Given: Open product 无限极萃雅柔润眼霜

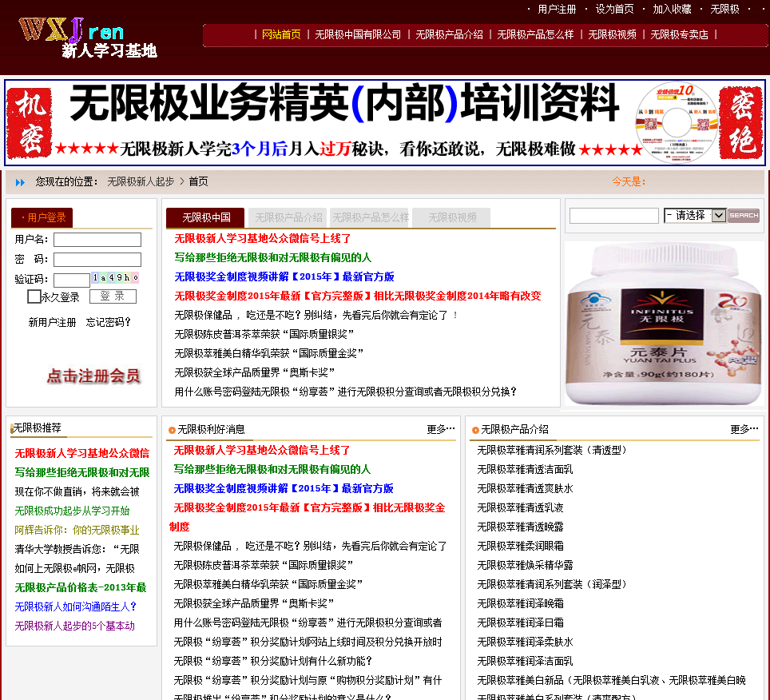Looking at the screenshot, I should point(520,547).
